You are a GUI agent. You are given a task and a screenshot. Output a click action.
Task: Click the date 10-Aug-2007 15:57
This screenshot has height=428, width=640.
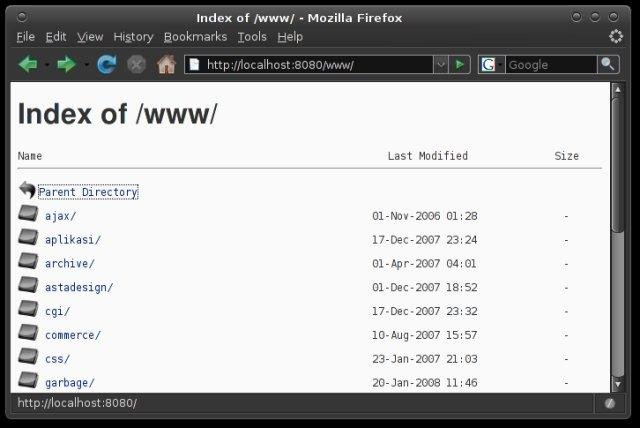click(424, 335)
